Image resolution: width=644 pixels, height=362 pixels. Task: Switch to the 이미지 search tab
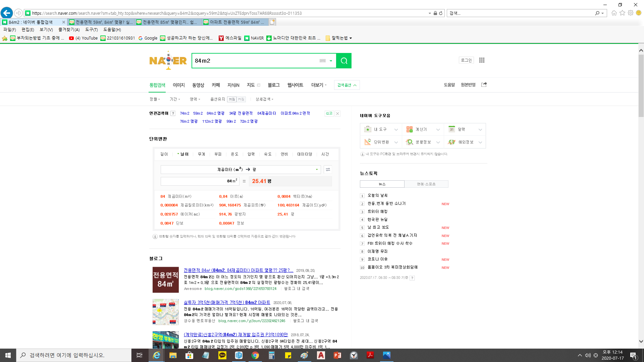tap(178, 85)
